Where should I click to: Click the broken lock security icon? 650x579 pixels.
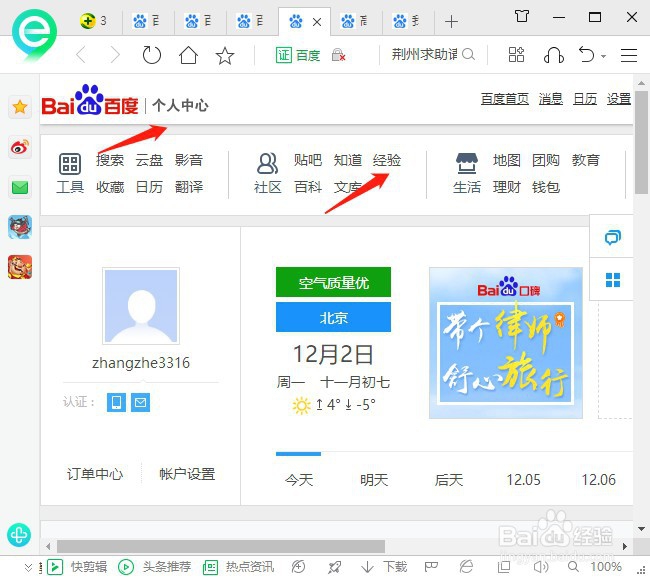338,54
